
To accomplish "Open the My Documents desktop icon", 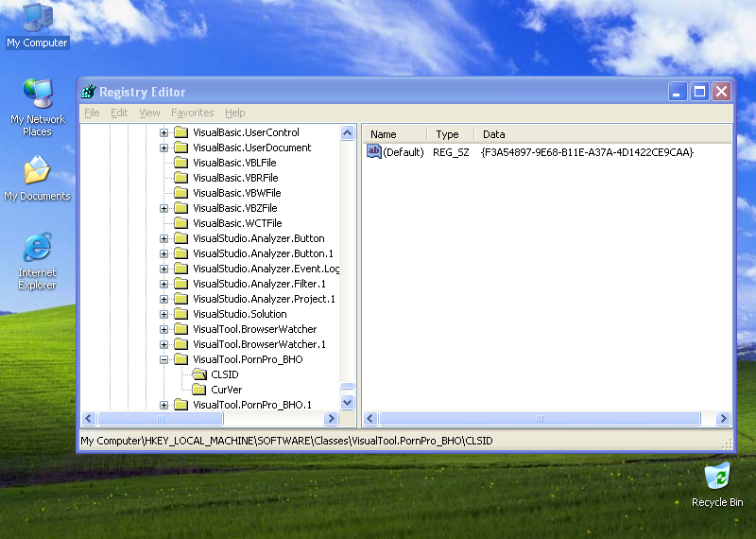I will coord(37,179).
